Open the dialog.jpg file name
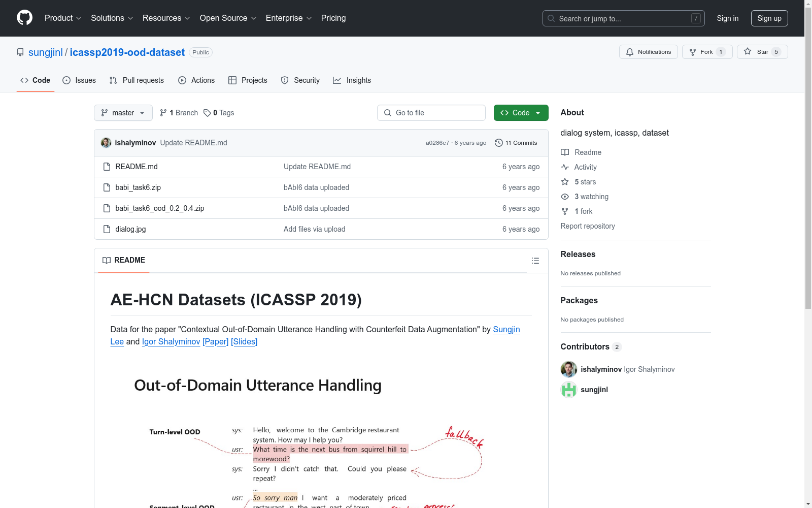Viewport: 812px width, 508px height. 130,229
